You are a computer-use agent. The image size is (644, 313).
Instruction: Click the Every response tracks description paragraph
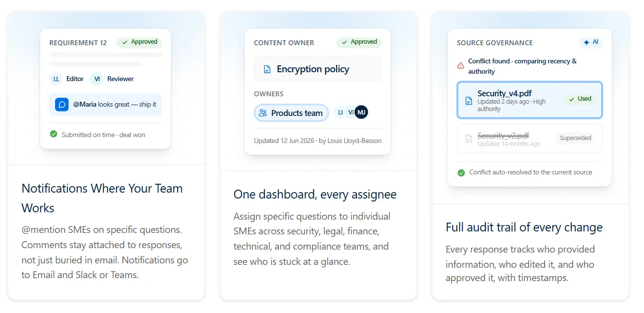[x=521, y=263]
